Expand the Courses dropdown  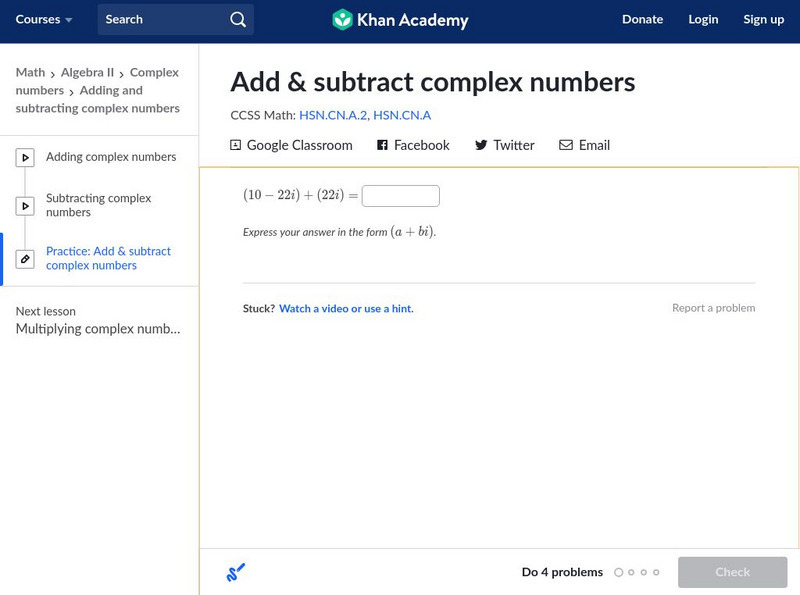pyautogui.click(x=44, y=20)
